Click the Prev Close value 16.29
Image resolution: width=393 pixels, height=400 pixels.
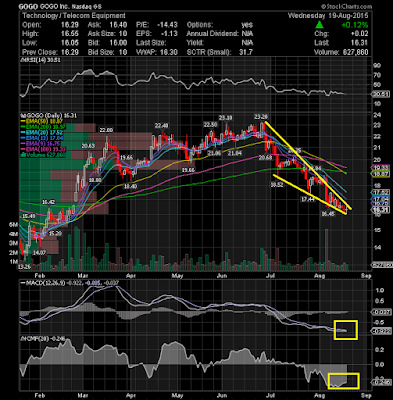pos(71,52)
